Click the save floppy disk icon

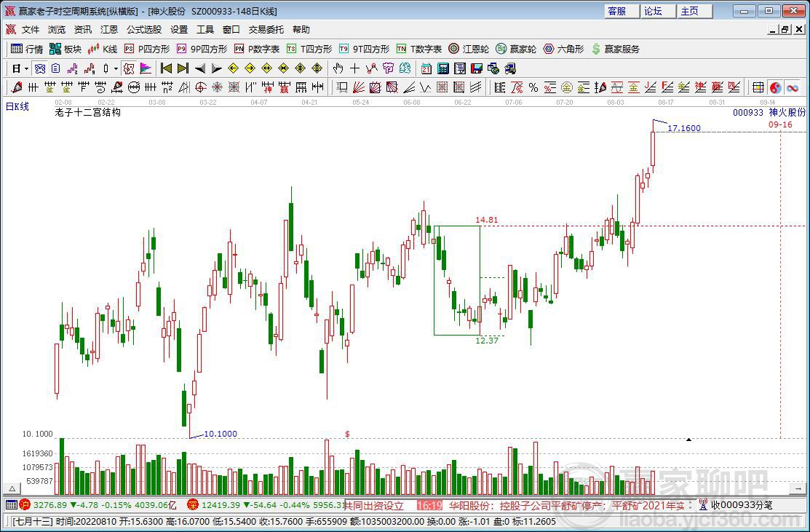tap(477, 68)
